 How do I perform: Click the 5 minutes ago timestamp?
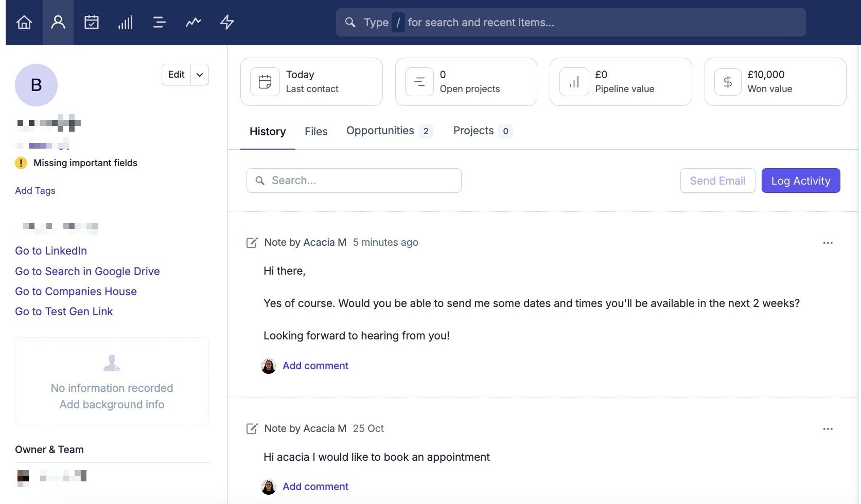(x=385, y=243)
